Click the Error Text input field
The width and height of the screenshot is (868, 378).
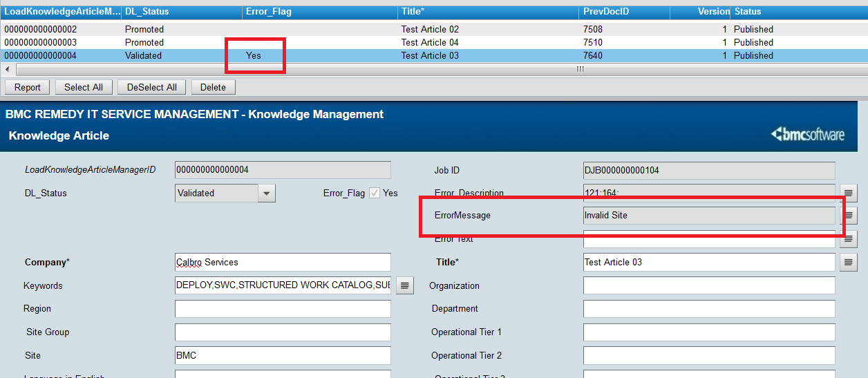click(x=709, y=239)
